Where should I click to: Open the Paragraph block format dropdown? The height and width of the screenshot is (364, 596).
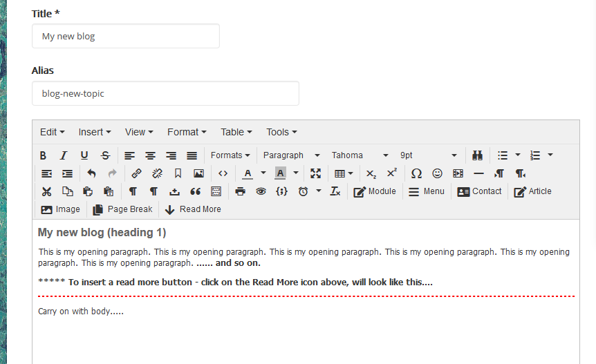291,155
